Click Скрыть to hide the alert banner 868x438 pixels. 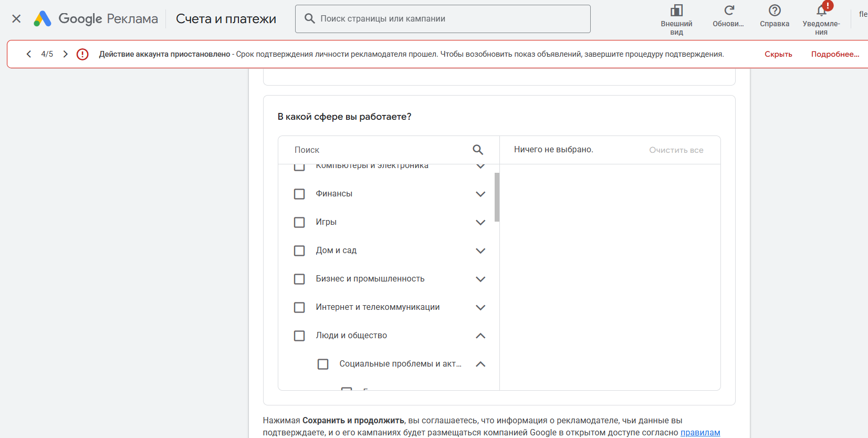pos(778,54)
